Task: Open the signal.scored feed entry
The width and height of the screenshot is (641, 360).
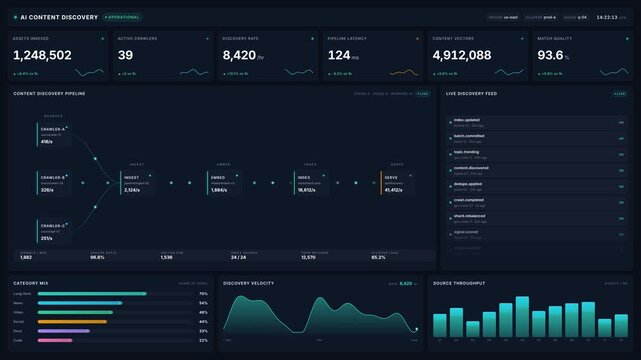Action: point(537,235)
